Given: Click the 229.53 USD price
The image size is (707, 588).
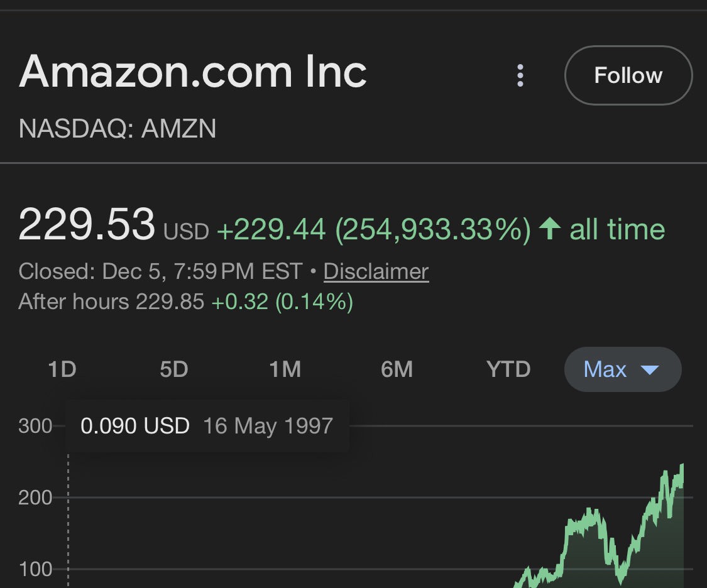Looking at the screenshot, I should pyautogui.click(x=114, y=224).
